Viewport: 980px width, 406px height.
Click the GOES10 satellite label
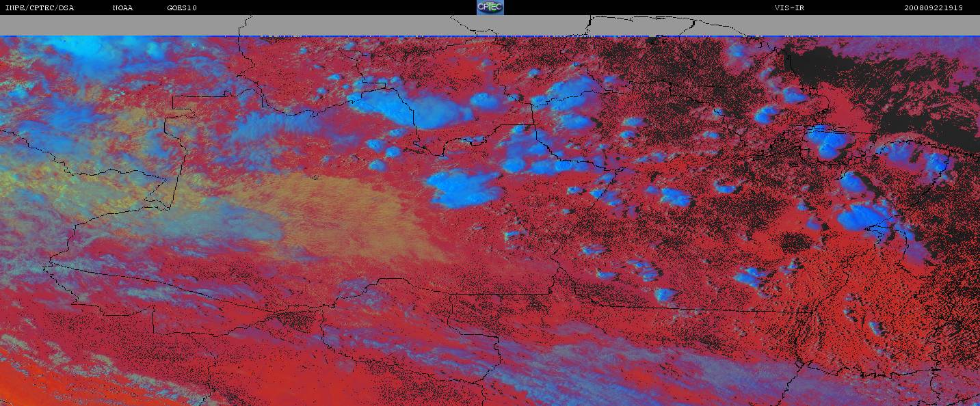(182, 8)
